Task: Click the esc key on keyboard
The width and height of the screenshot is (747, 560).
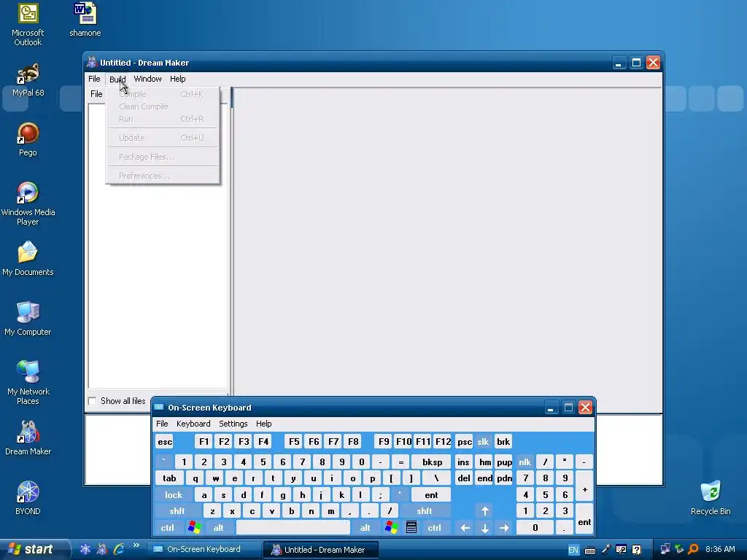Action: click(x=165, y=441)
